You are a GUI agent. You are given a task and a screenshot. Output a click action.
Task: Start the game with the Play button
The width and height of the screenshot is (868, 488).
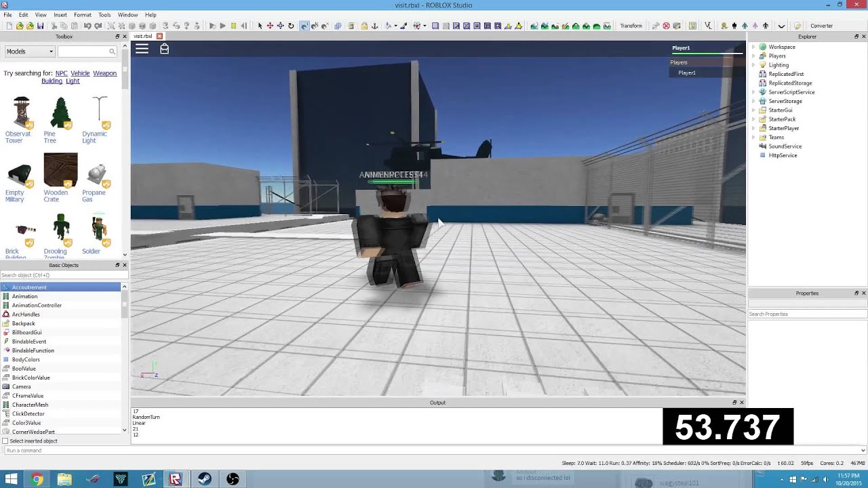tap(222, 26)
